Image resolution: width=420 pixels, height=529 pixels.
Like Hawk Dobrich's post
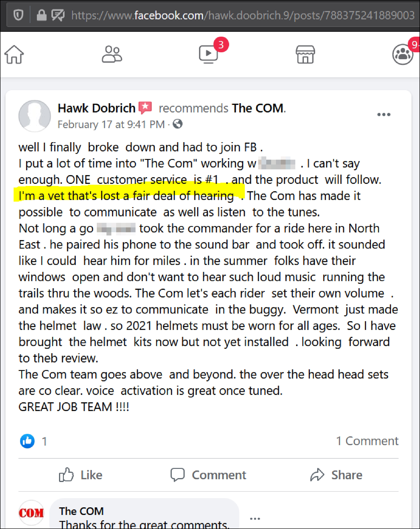point(80,475)
